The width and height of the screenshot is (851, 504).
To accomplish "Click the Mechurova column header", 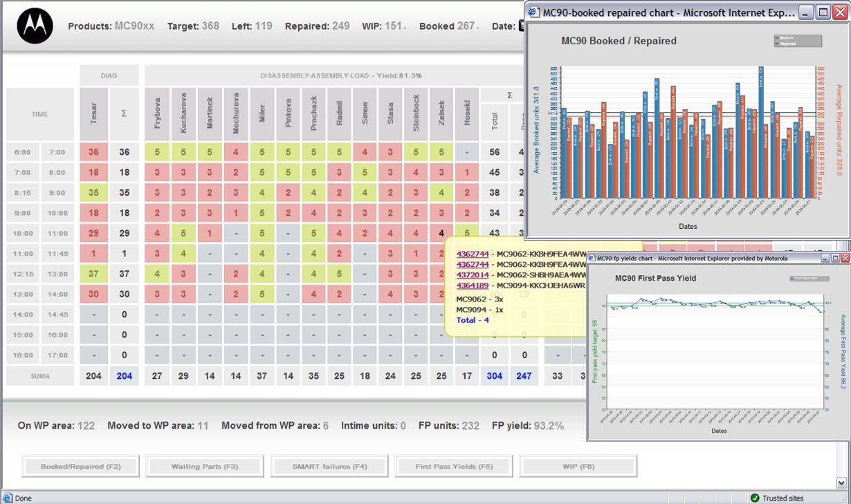I will [236, 114].
